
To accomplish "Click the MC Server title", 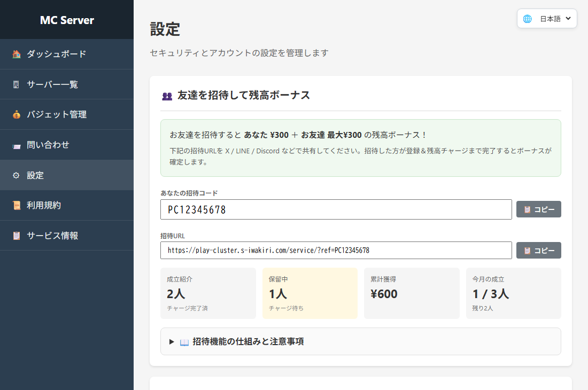I will 67,20.
